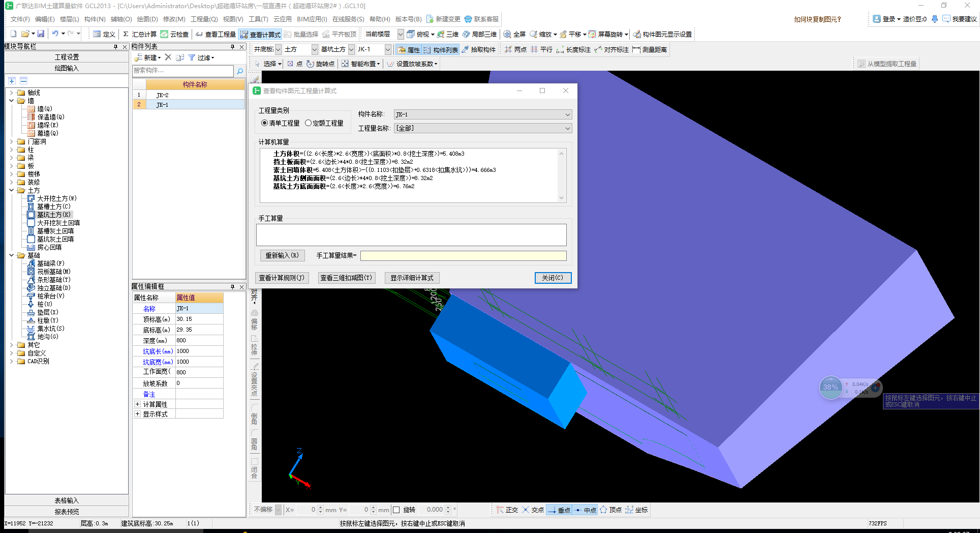980x533 pixels.
Task: Click 查看计算规则(J) button
Action: point(282,278)
